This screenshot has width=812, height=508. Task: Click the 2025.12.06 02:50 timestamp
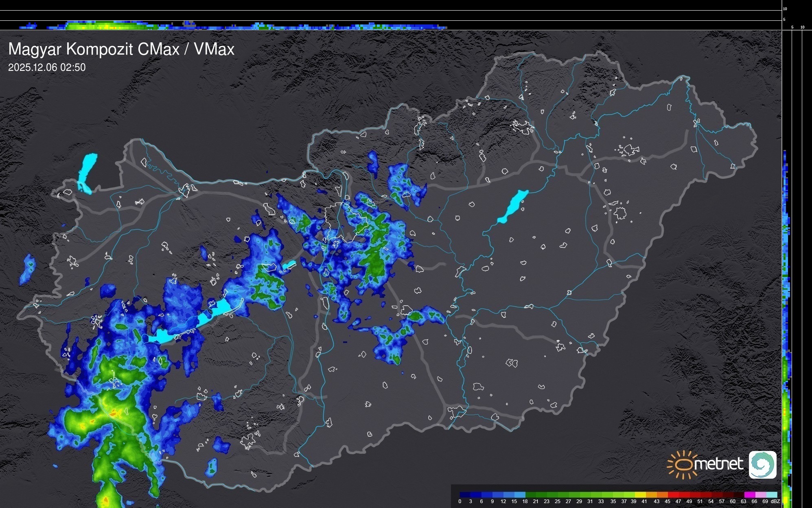[x=46, y=67]
